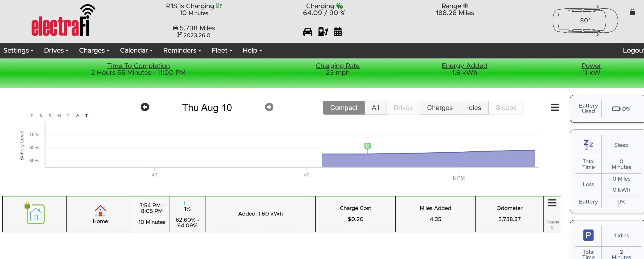
Task: Open the Fleet dropdown menu
Action: [222, 50]
